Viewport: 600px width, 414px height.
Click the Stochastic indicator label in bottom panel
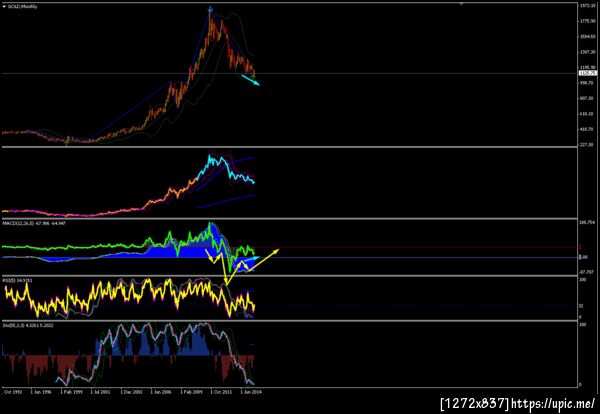[x=28, y=325]
